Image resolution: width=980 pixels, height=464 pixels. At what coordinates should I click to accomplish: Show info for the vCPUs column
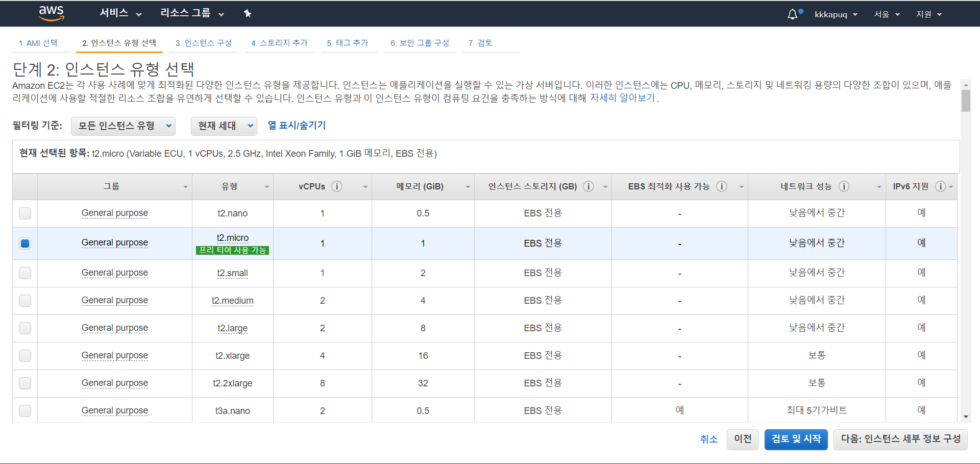[337, 186]
